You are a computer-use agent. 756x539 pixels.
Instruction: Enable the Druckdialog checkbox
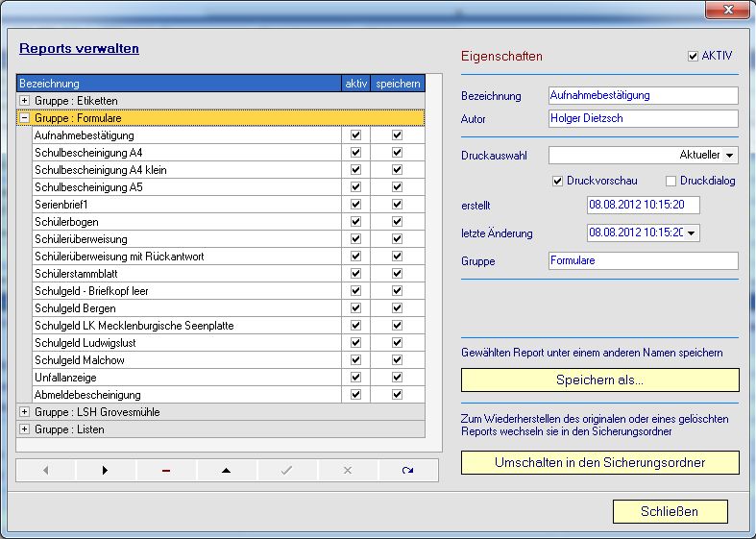point(671,182)
